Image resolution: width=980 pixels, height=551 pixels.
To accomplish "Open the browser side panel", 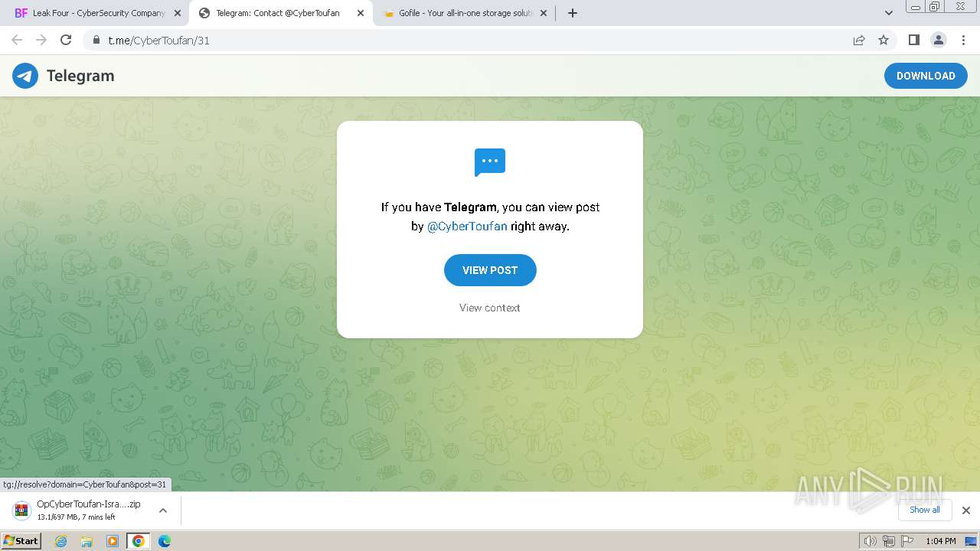I will pos(913,40).
